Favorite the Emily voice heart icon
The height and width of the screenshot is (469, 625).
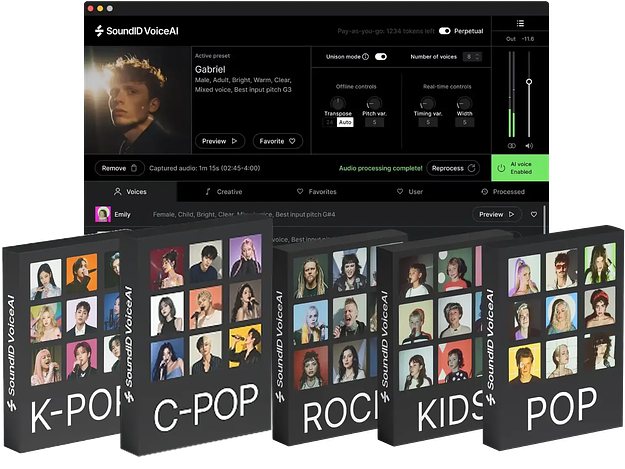click(x=534, y=214)
